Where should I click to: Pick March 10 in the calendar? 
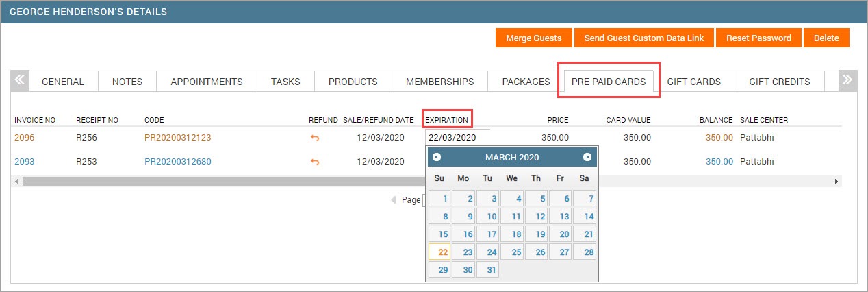pos(487,217)
